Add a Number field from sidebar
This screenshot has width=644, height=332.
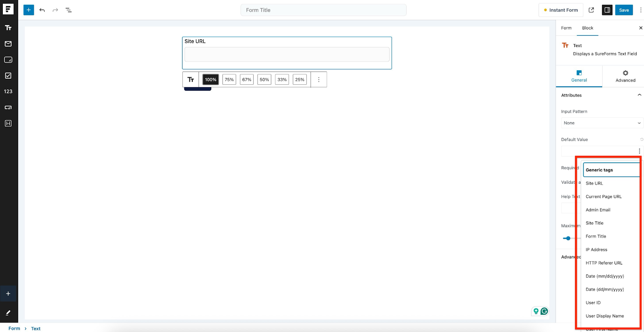pyautogui.click(x=8, y=92)
